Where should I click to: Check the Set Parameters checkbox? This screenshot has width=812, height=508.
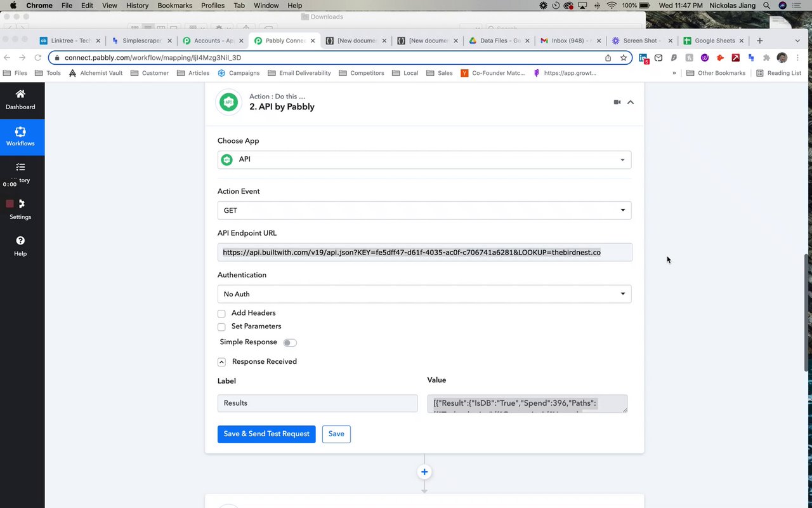coord(221,327)
